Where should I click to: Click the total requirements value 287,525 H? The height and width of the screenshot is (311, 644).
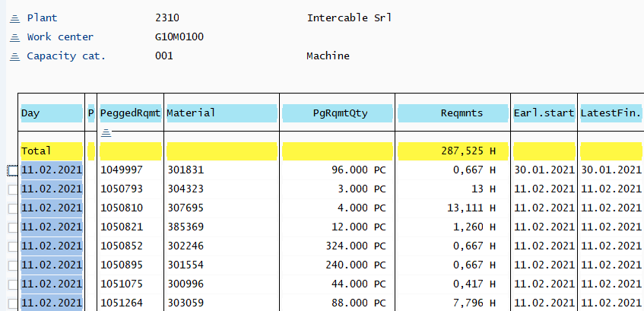[x=462, y=151]
